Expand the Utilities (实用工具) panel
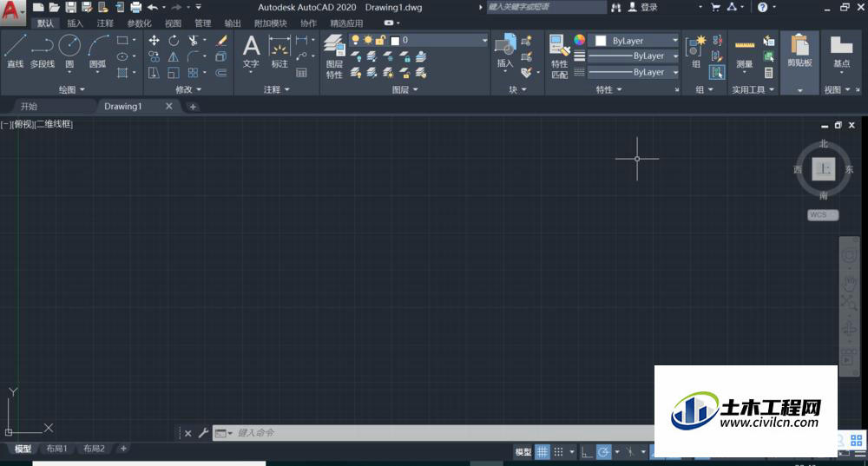The height and width of the screenshot is (466, 868). coord(753,89)
